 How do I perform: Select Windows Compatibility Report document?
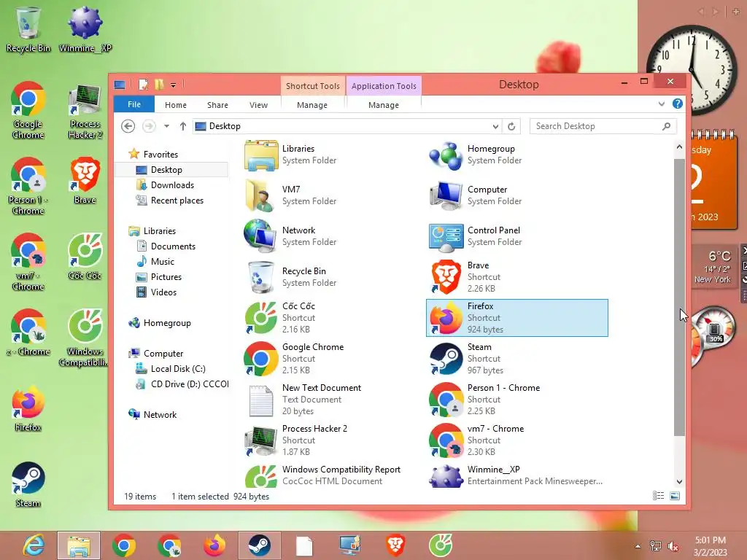[x=332, y=475]
